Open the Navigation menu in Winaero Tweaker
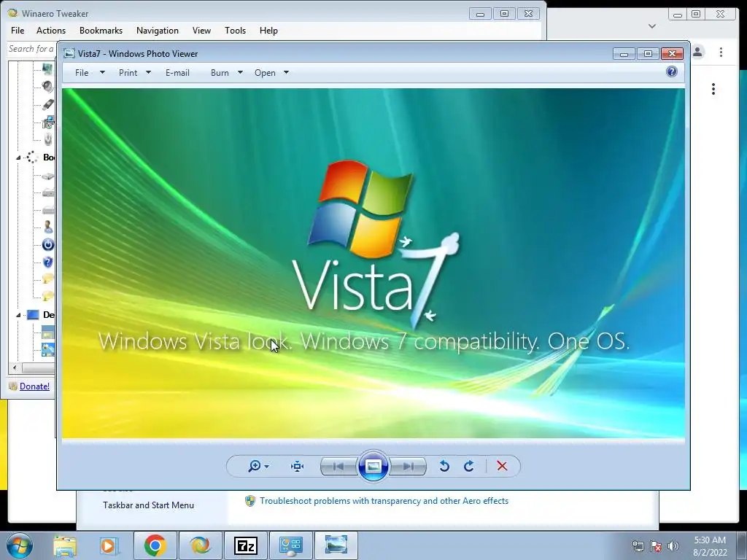Viewport: 747px width, 560px height. (x=158, y=31)
